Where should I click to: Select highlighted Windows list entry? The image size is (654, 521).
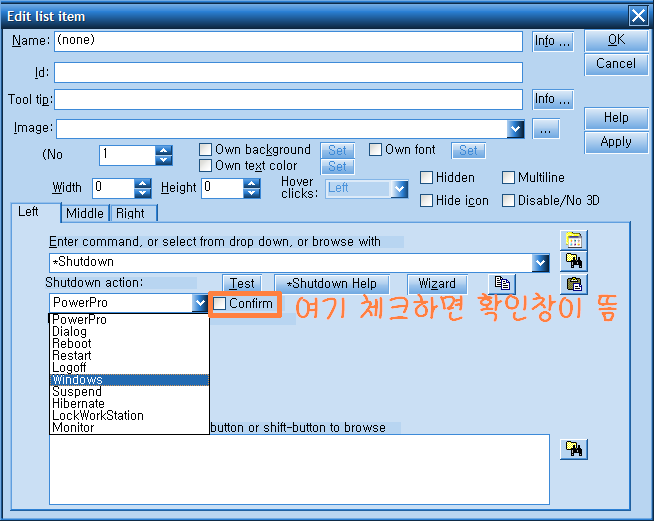(129, 380)
